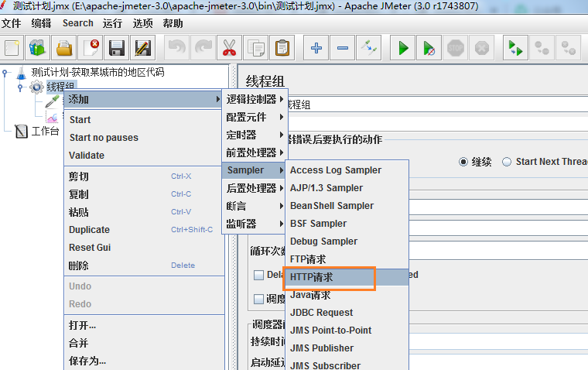The width and height of the screenshot is (588, 370).
Task: Click 删除 in context menu
Action: [x=145, y=266]
